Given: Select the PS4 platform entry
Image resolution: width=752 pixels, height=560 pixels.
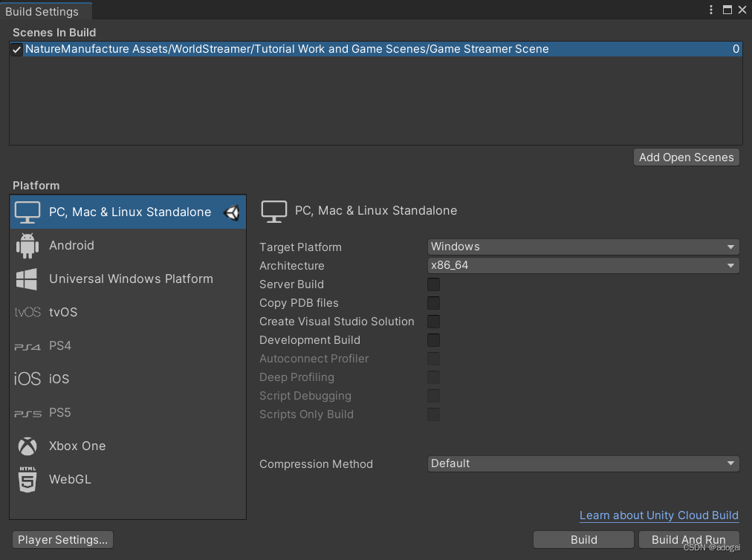Looking at the screenshot, I should coord(128,345).
